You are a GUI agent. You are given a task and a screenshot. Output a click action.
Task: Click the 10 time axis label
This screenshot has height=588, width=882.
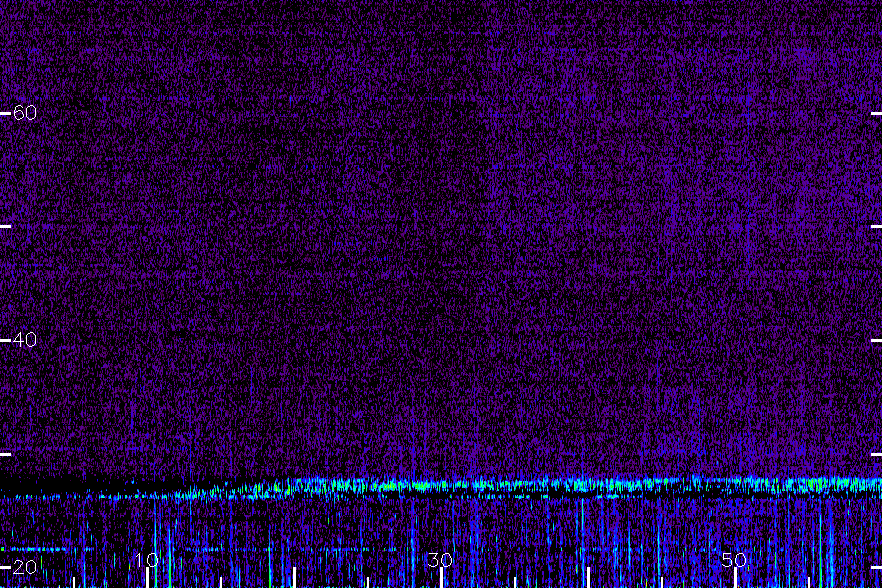click(147, 560)
